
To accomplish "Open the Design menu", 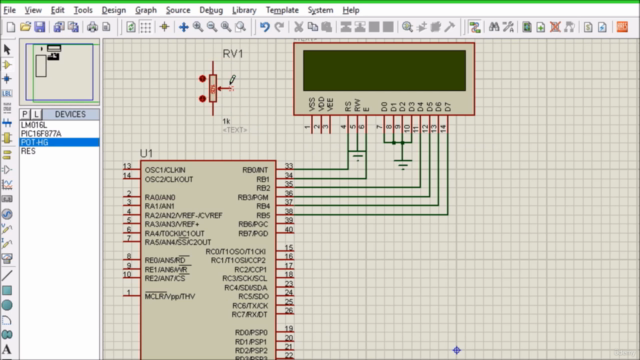I will point(113,10).
